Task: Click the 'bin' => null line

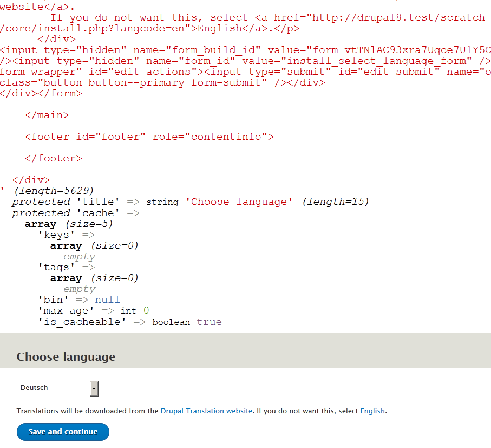Action: pyautogui.click(x=79, y=300)
